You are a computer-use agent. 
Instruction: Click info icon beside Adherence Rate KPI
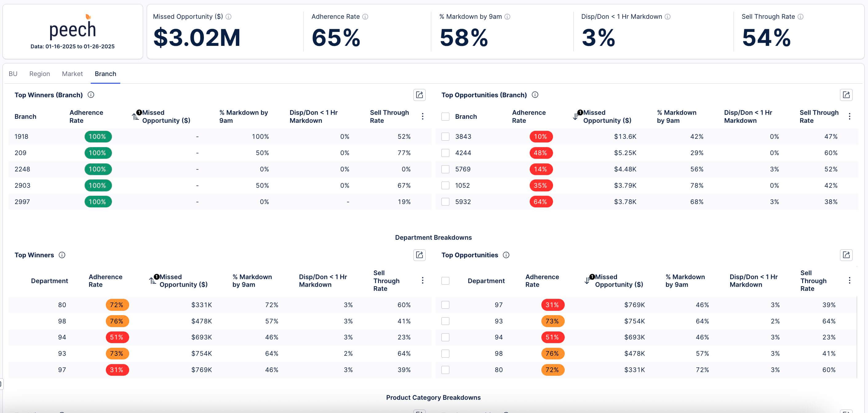[365, 17]
